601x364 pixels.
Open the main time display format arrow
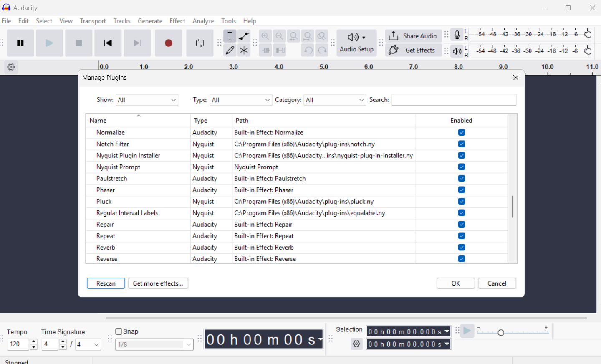coord(320,339)
